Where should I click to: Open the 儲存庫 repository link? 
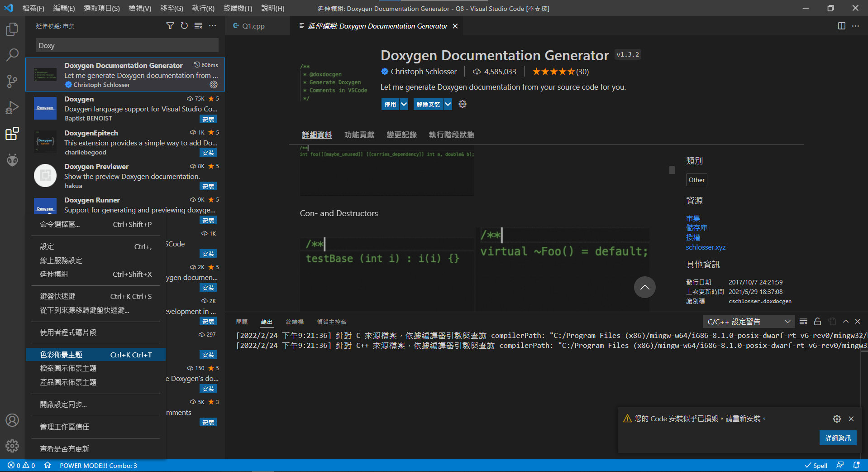tap(696, 228)
